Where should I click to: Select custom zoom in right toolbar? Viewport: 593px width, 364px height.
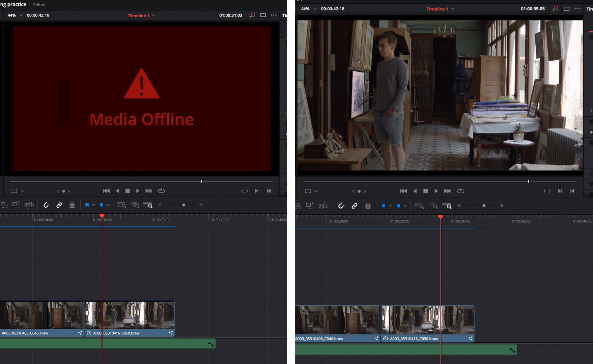click(447, 206)
